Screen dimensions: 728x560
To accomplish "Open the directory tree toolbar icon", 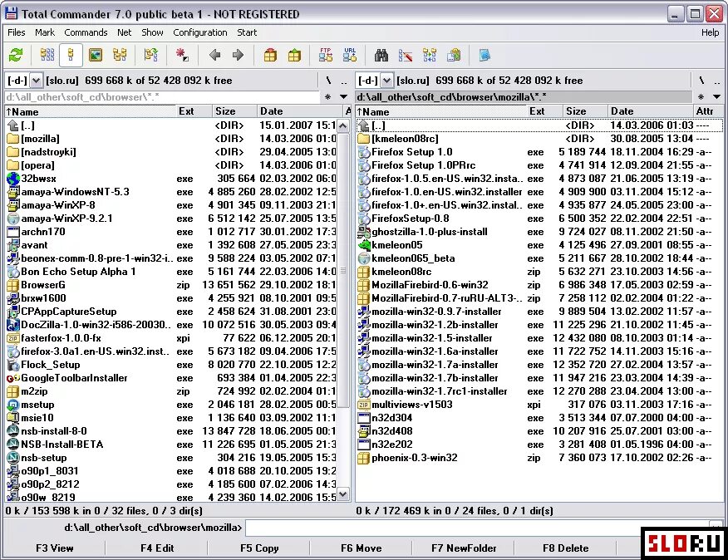I will pyautogui.click(x=120, y=56).
